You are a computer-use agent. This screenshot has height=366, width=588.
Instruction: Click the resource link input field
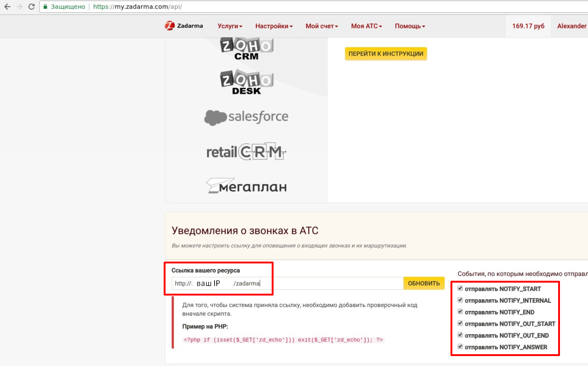tap(288, 283)
